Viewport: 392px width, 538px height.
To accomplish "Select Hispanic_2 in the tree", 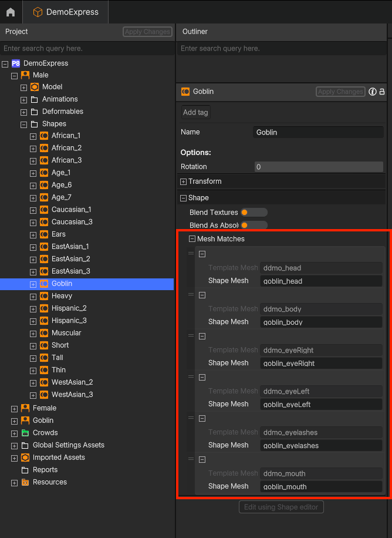I will point(69,308).
